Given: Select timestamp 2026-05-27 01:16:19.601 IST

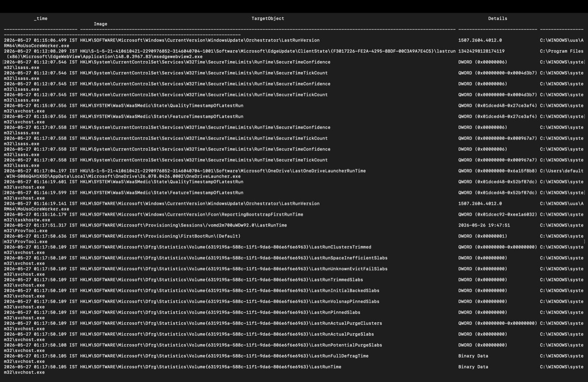Looking at the screenshot, I should click(x=41, y=182).
